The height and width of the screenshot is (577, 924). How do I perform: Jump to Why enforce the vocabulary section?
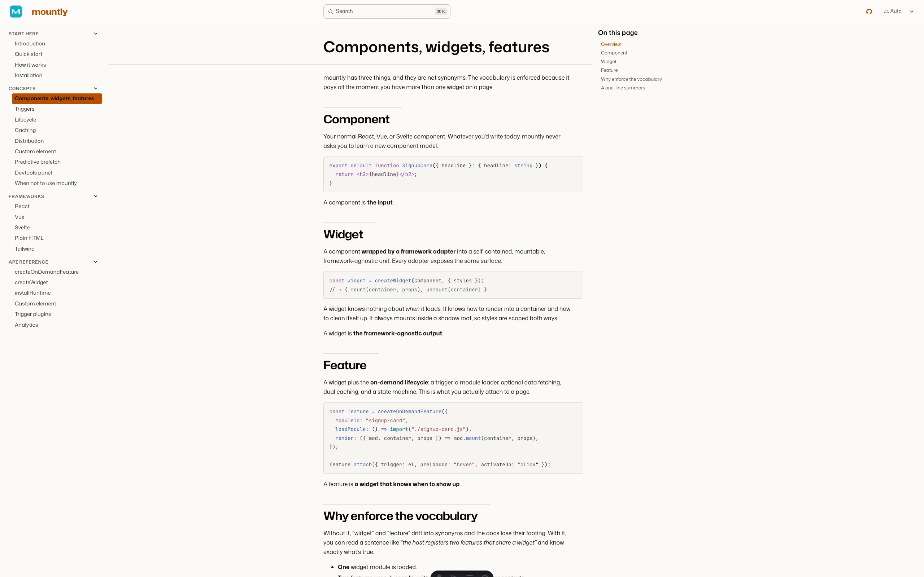[631, 79]
